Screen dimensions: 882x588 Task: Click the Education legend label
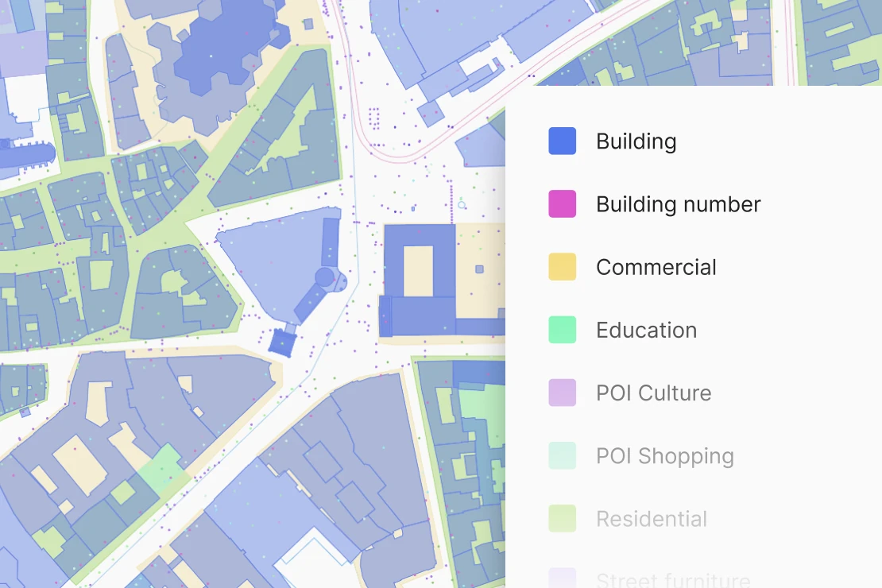(646, 330)
